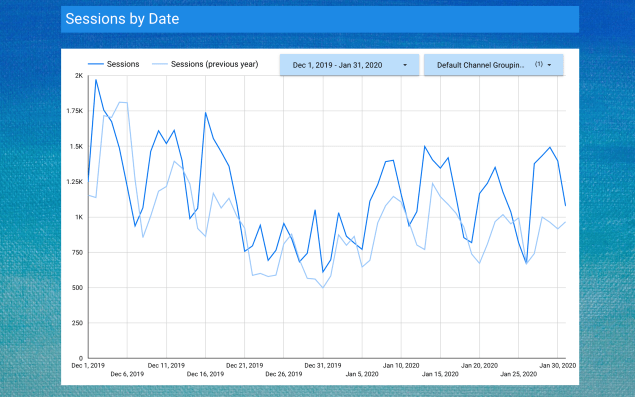This screenshot has height=397, width=635.
Task: Click the Sessions by Date title
Action: pyautogui.click(x=122, y=19)
